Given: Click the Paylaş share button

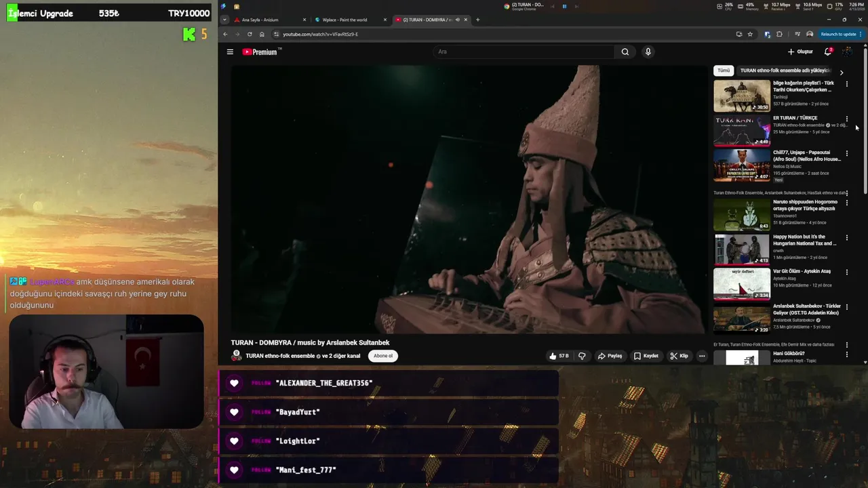Looking at the screenshot, I should [x=610, y=356].
